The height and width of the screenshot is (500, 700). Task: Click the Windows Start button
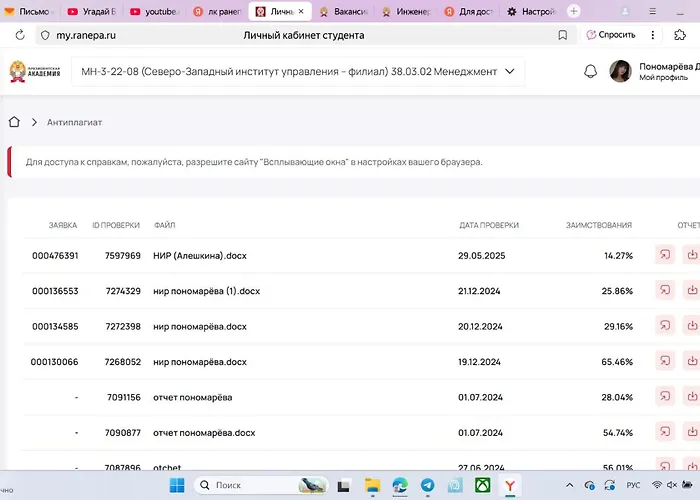pos(176,485)
